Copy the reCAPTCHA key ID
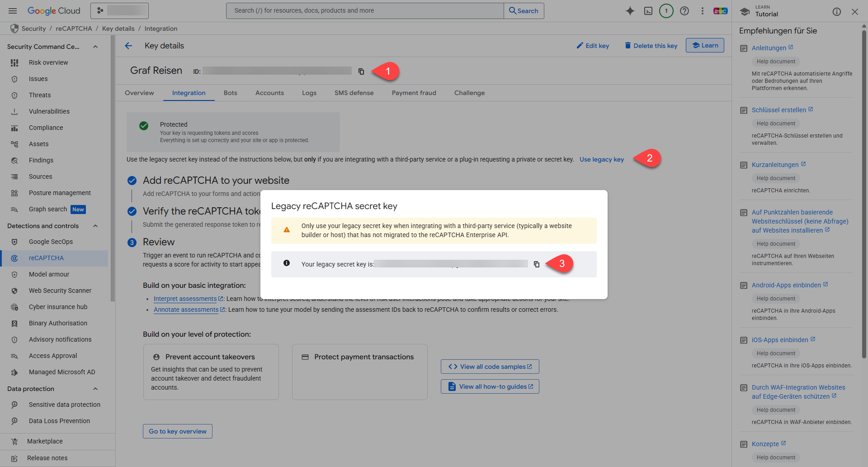The height and width of the screenshot is (467, 868). coord(361,71)
